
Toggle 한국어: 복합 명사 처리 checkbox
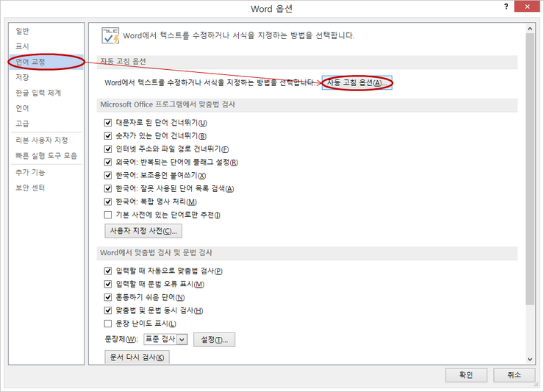(108, 202)
